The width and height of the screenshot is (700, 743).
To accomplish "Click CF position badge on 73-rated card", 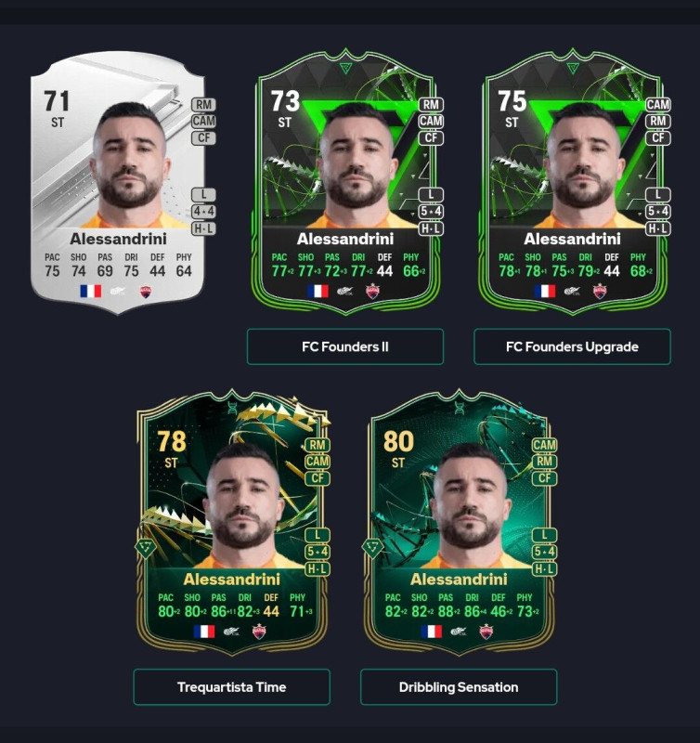I will click(431, 137).
